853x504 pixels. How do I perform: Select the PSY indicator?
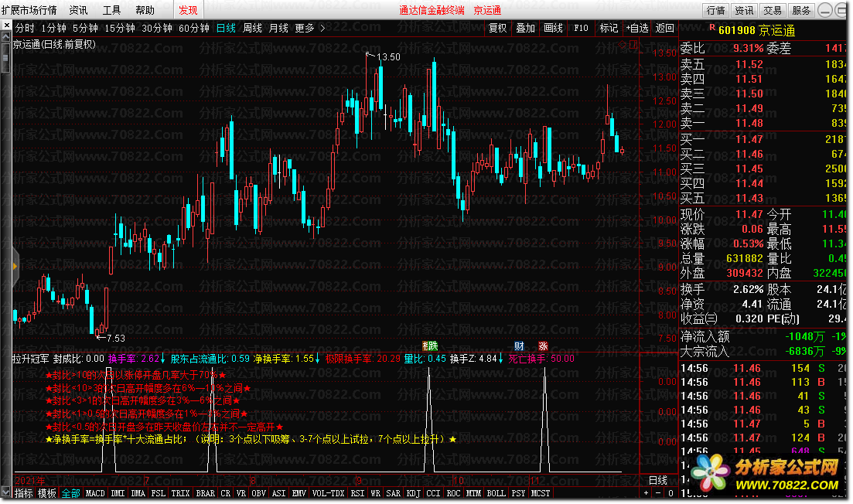pos(518,493)
